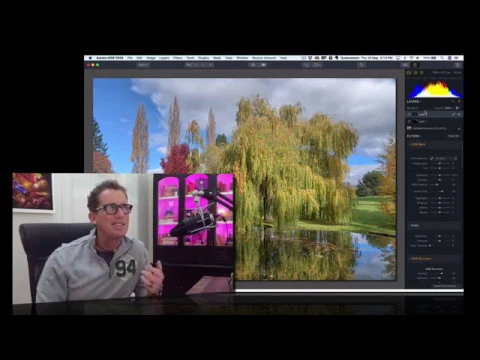The height and width of the screenshot is (360, 480).
Task: Collapse the FILTERS section header
Action: [x=414, y=136]
